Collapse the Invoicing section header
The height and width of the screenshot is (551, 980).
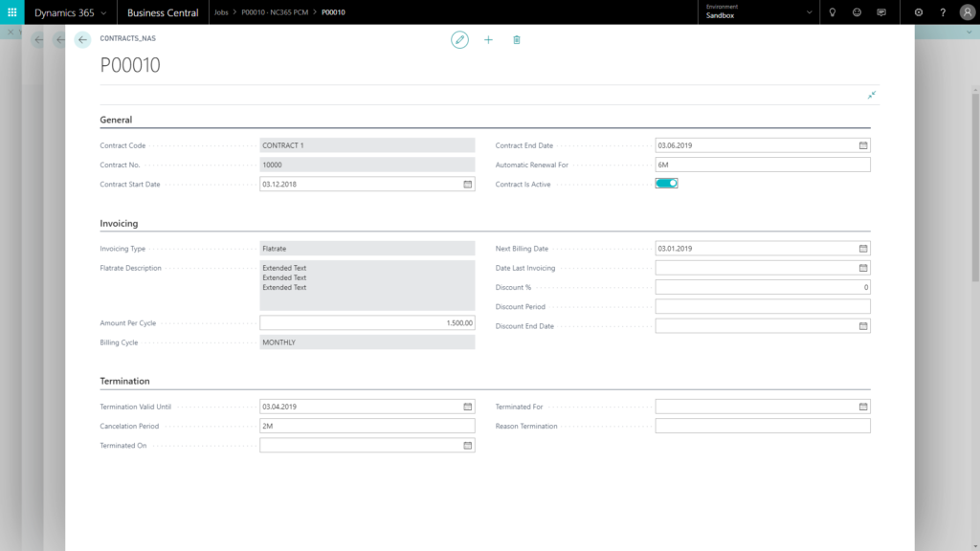[x=119, y=223]
